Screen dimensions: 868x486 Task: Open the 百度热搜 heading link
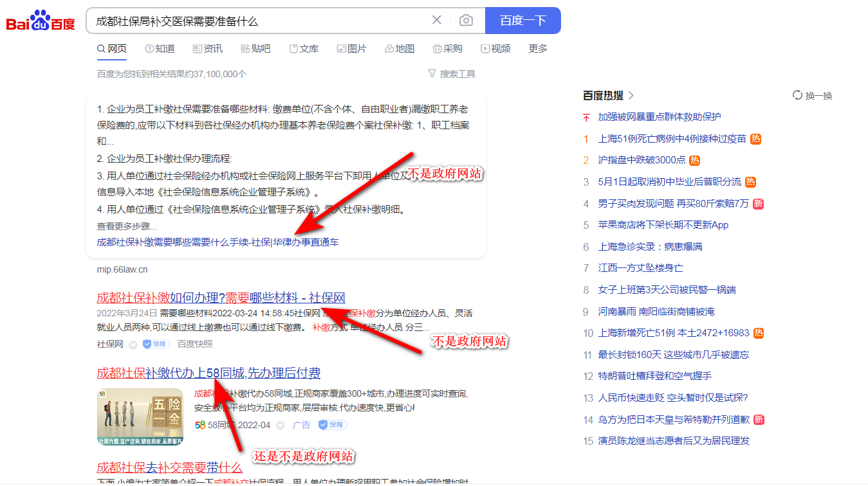point(603,95)
